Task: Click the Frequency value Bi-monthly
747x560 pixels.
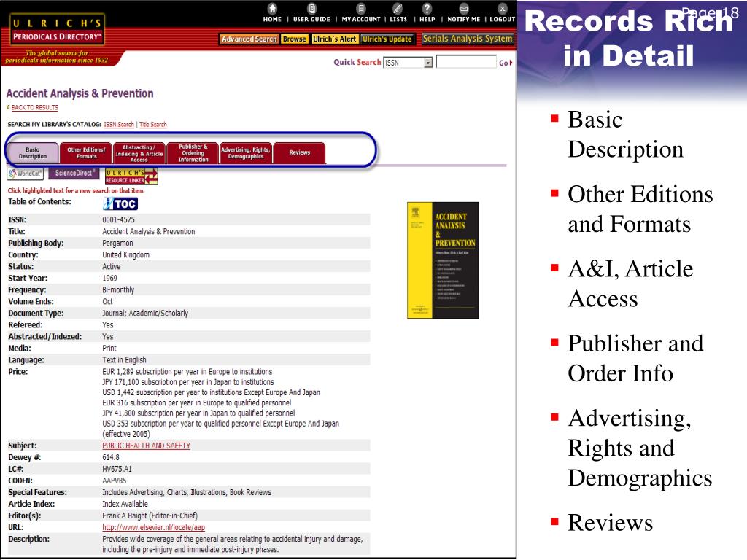Action: [x=118, y=290]
